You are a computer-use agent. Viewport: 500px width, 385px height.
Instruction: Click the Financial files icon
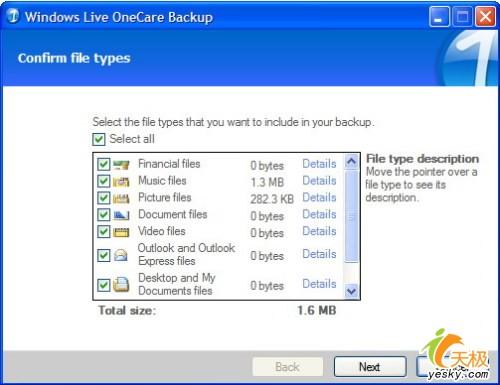(121, 164)
